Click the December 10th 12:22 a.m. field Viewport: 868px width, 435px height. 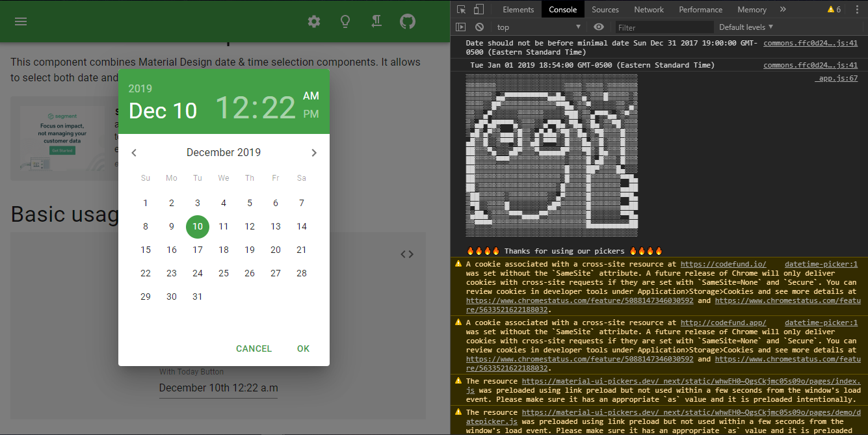pos(218,388)
